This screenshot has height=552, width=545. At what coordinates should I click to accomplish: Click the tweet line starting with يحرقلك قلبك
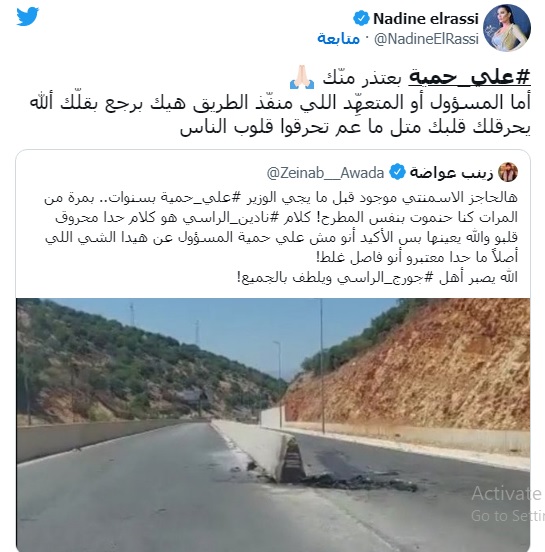click(355, 127)
